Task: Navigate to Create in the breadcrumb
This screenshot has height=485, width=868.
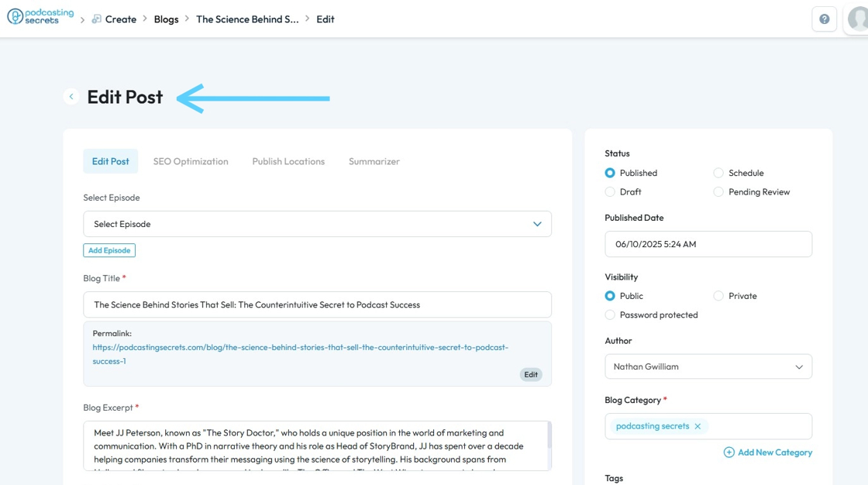Action: point(121,19)
